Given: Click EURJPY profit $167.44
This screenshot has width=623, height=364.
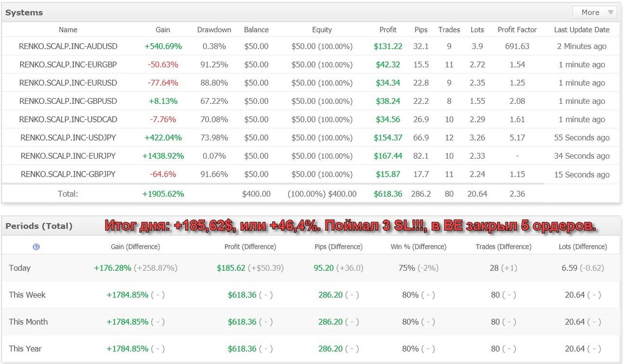Looking at the screenshot, I should 388,156.
